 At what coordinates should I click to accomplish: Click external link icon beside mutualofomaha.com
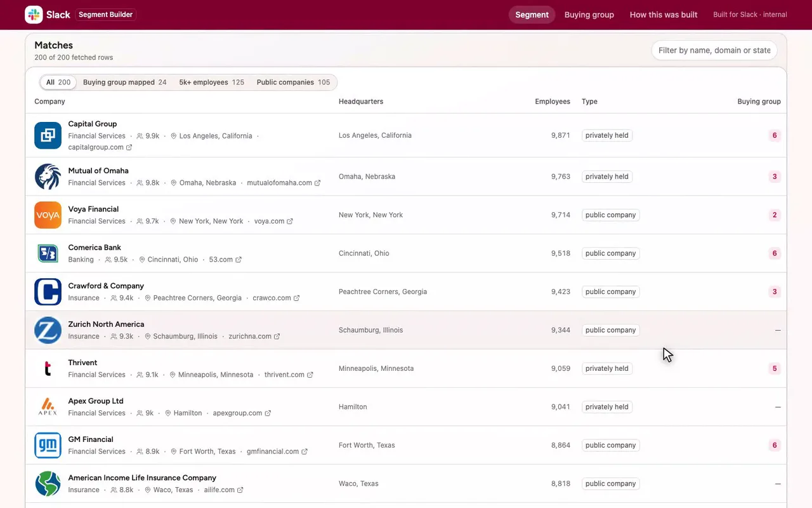318,183
